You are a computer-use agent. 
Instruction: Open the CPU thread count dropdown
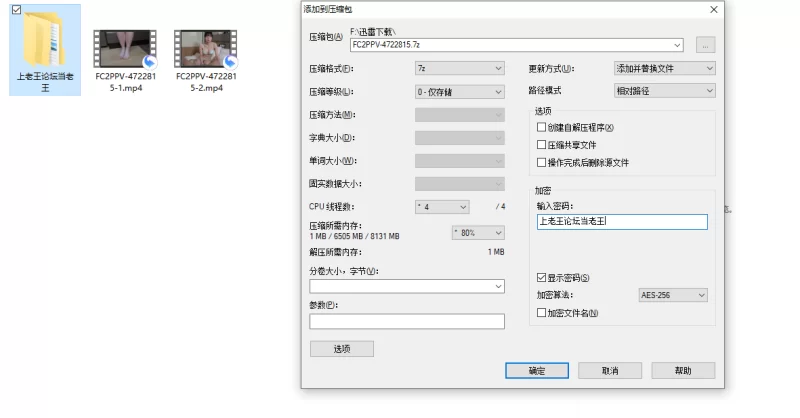441,207
